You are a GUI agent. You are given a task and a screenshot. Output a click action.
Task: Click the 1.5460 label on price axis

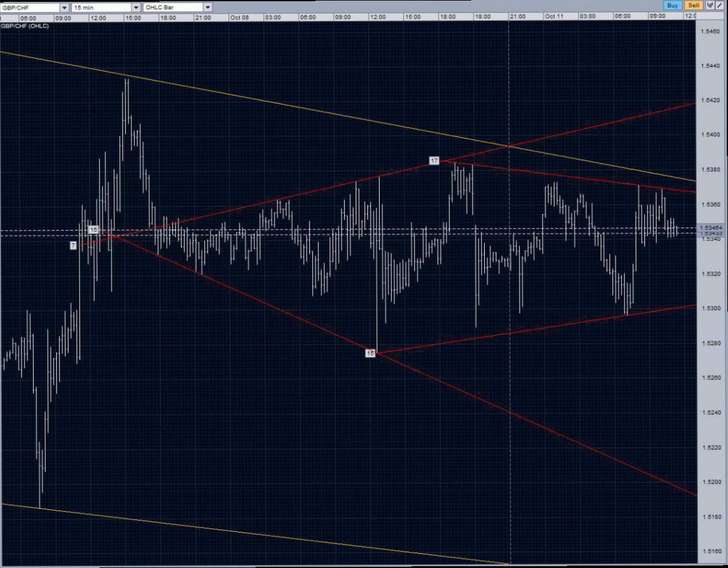click(711, 31)
